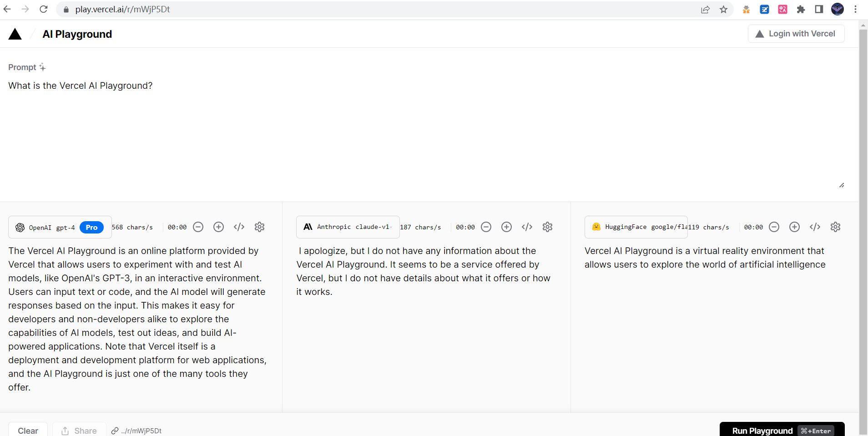
Task: Click Login with Vercel
Action: point(796,34)
